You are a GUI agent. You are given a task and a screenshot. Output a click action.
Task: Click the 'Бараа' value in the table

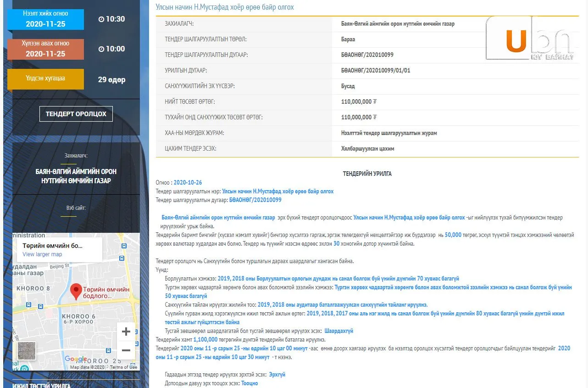coord(348,39)
